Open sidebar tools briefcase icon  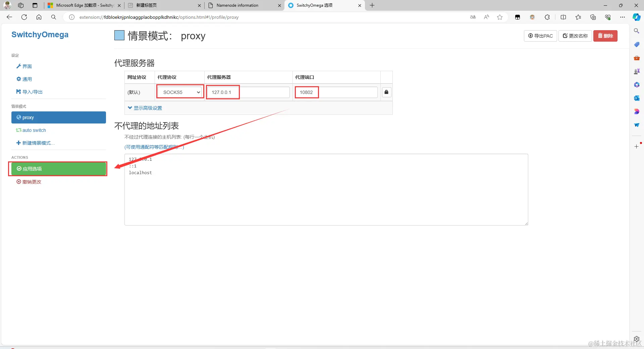coord(636,58)
